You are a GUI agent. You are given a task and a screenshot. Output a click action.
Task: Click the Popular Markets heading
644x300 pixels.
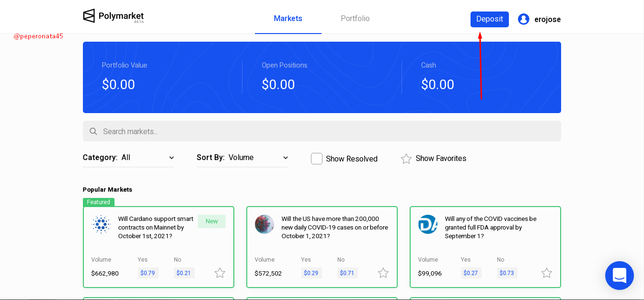(107, 189)
